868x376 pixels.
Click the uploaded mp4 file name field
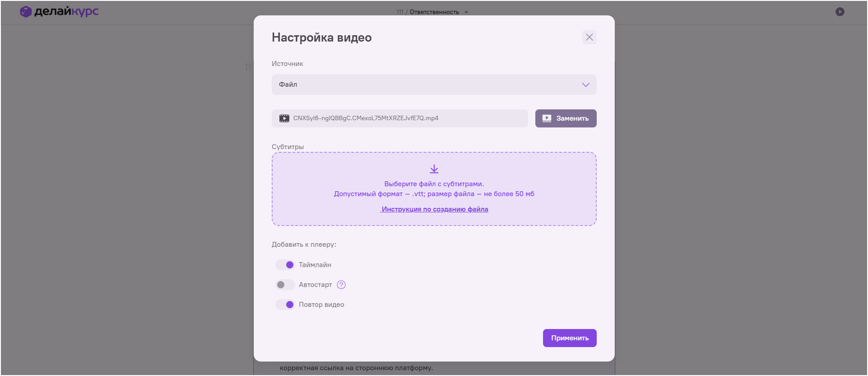tap(399, 118)
